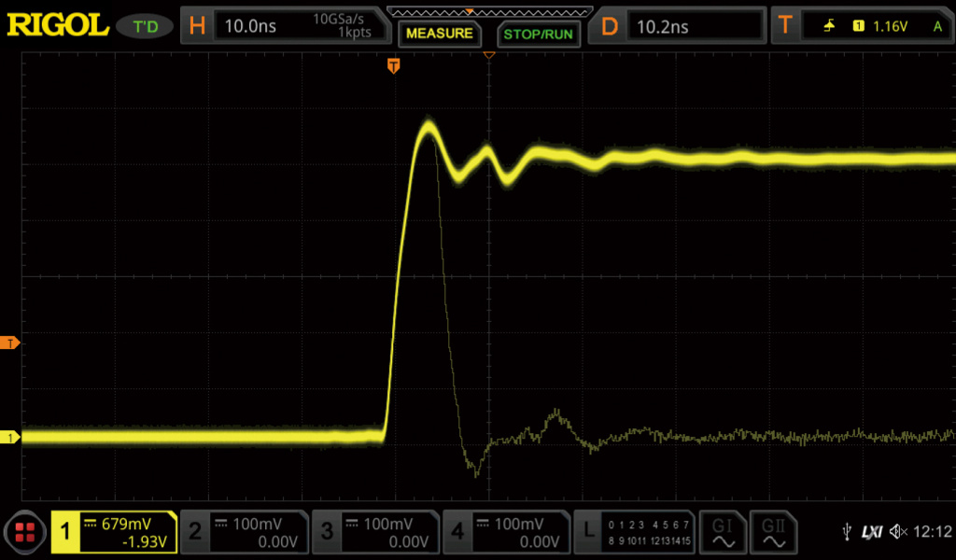The height and width of the screenshot is (560, 956).
Task: Click the T'D trigger status indicator
Action: pyautogui.click(x=146, y=26)
